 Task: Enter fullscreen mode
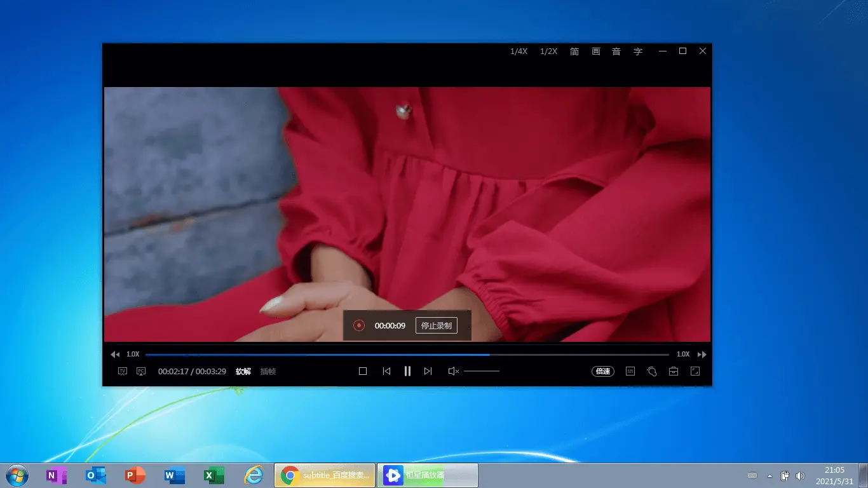[x=695, y=371]
